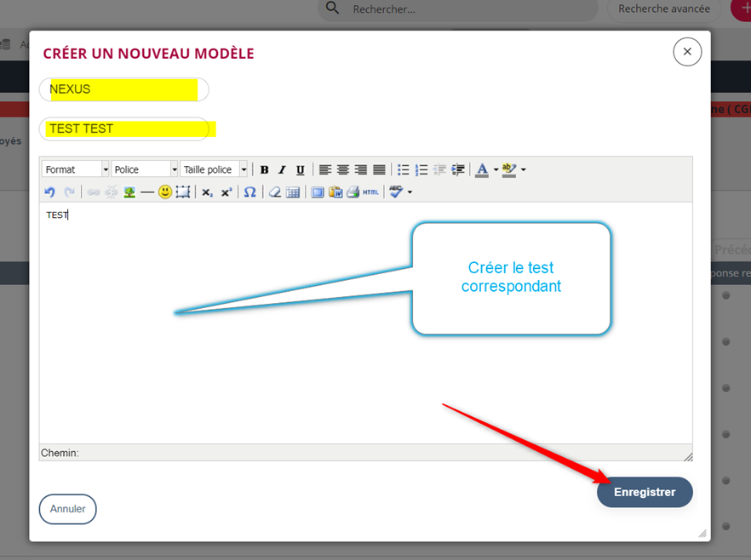Open the text color picker arrow
Image resolution: width=751 pixels, height=560 pixels.
coord(496,170)
